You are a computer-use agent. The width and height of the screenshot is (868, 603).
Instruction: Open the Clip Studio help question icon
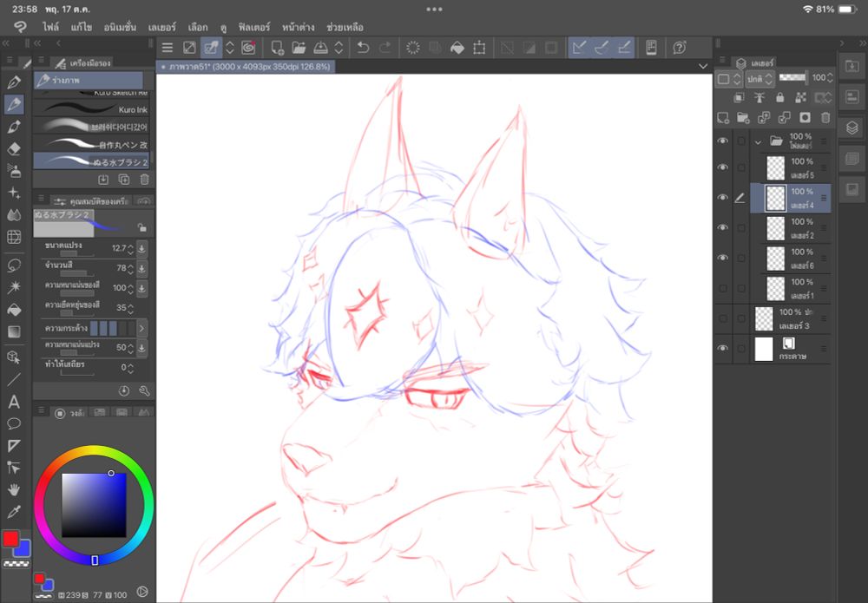pyautogui.click(x=680, y=48)
